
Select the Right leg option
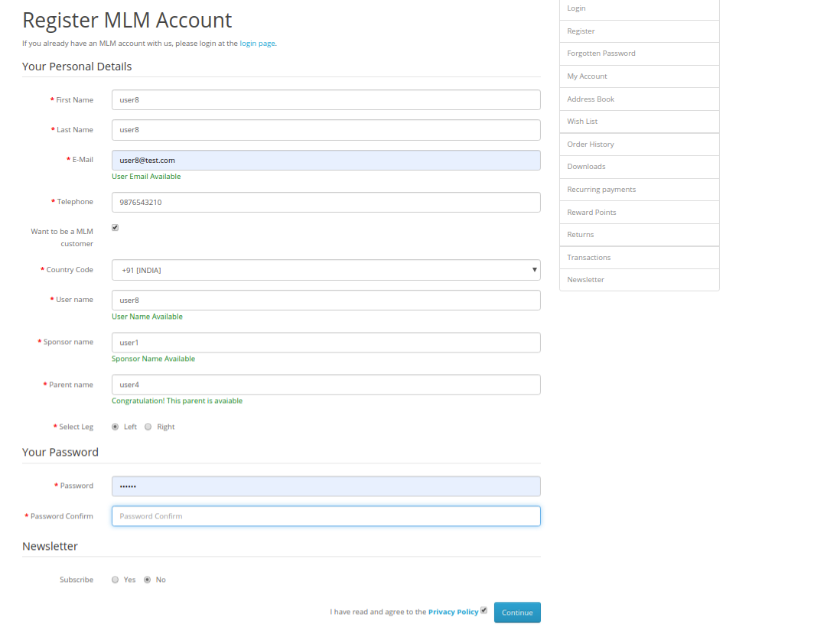coord(148,427)
